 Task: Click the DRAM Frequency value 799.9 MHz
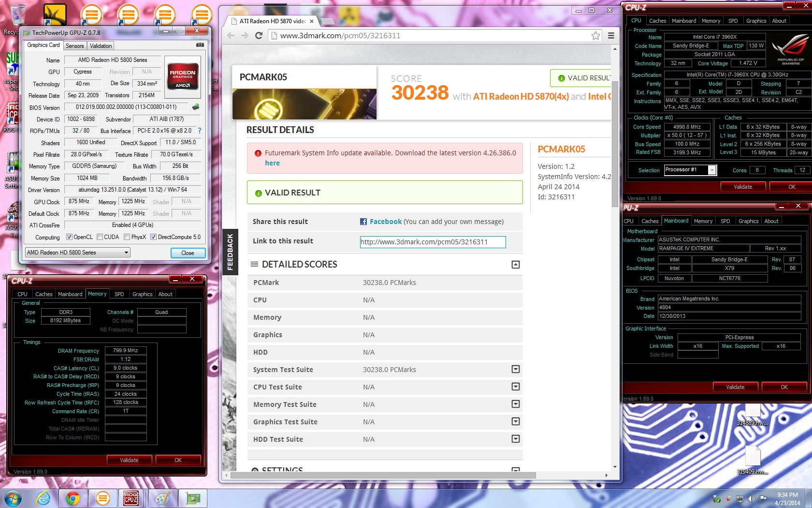click(x=126, y=350)
